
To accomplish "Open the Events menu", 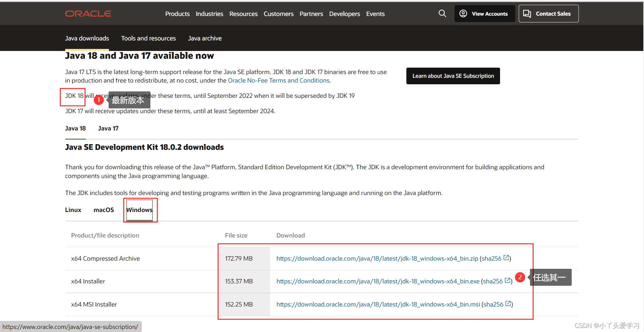I will click(375, 14).
